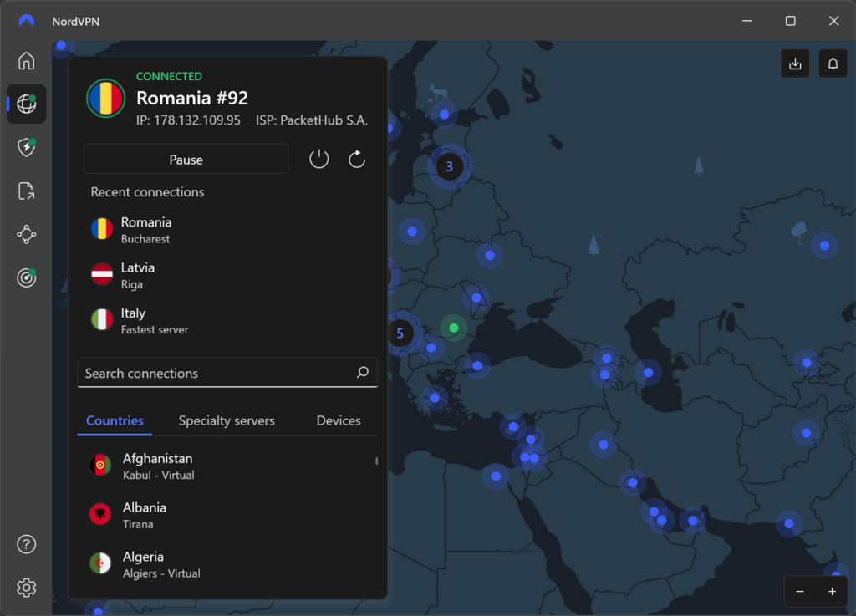The image size is (856, 616).
Task: Maximize the NordVPN window
Action: (791, 21)
